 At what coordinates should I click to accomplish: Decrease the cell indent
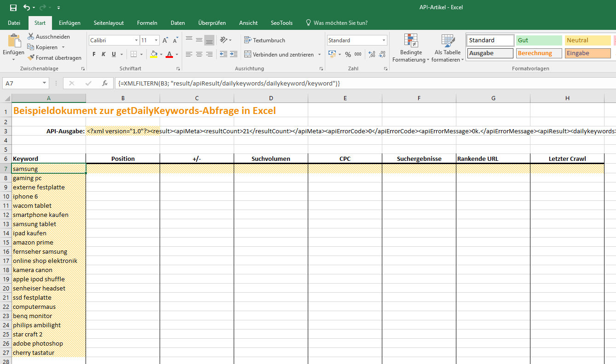[224, 54]
